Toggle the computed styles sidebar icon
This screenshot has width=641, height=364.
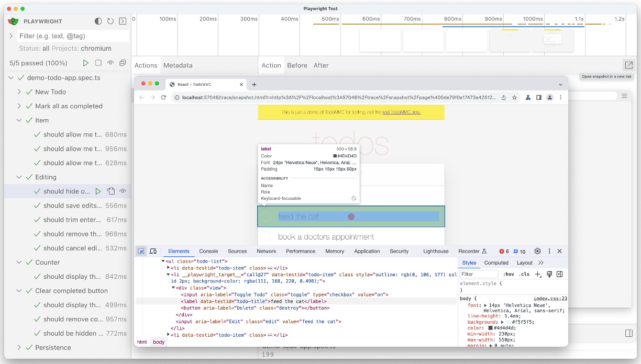point(559,274)
